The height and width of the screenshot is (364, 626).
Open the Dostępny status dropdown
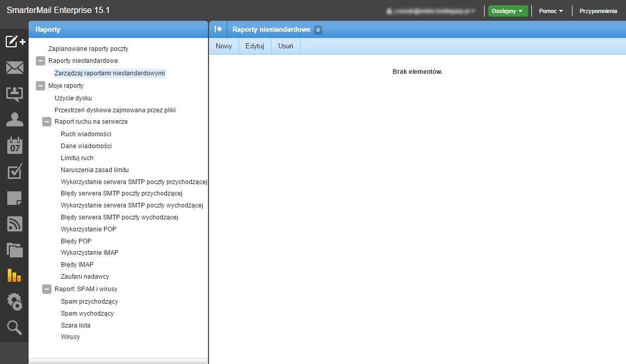(508, 11)
